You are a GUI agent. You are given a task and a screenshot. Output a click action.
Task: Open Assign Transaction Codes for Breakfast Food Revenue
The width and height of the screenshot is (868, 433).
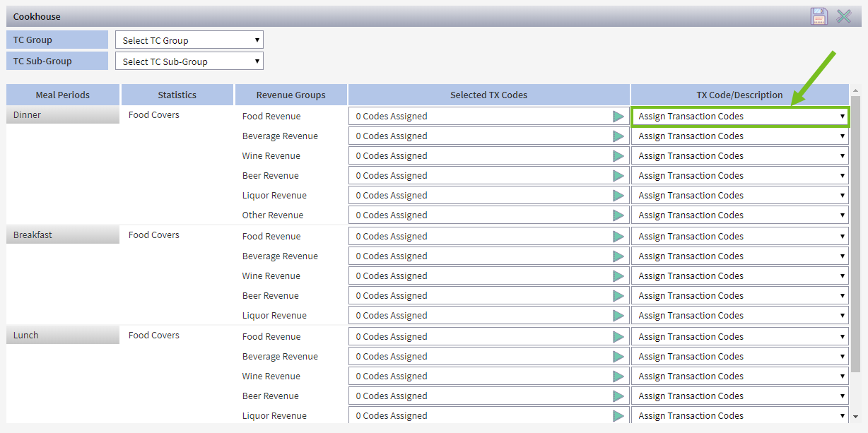coord(739,237)
